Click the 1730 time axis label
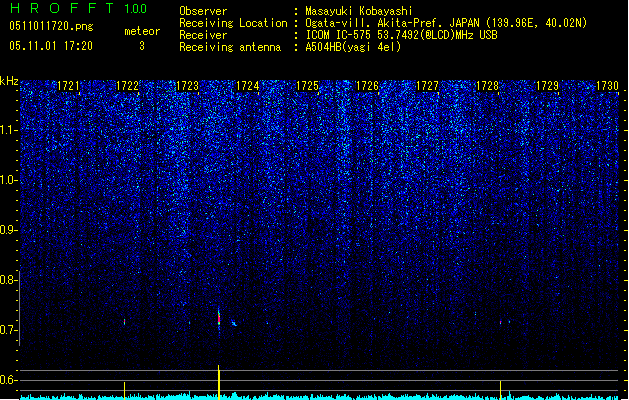 point(607,86)
